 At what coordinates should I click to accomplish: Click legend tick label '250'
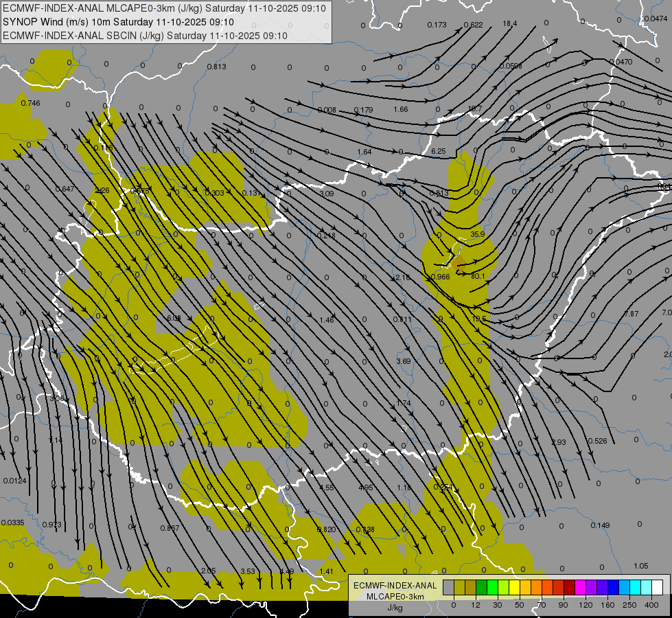click(x=629, y=605)
